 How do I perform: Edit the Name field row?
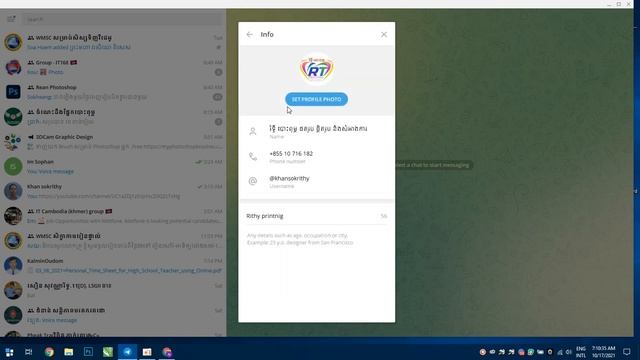(316, 131)
